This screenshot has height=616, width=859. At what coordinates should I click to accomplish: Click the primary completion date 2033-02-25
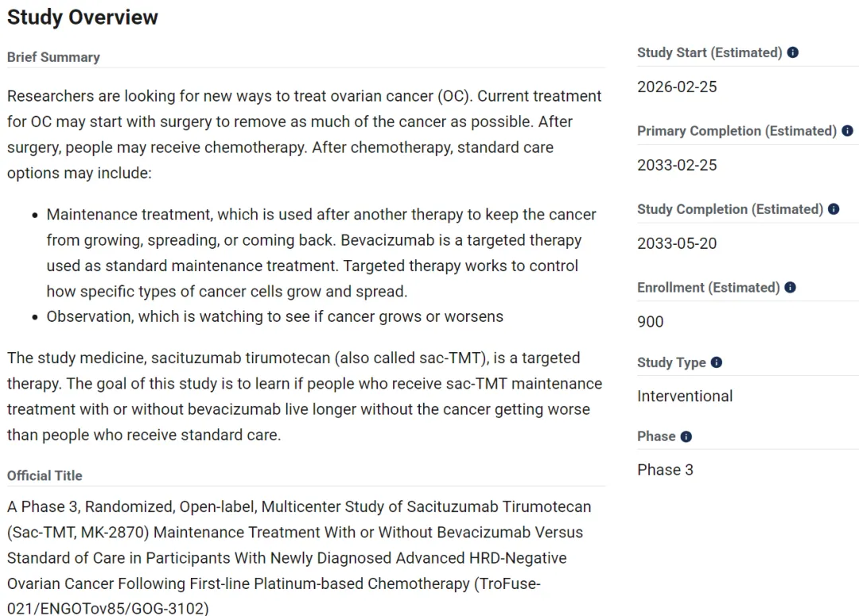[x=677, y=165]
